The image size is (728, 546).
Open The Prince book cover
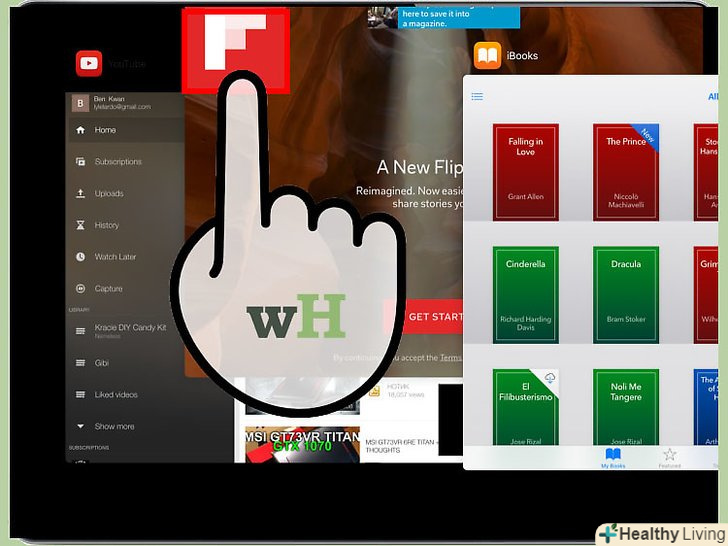pyautogui.click(x=626, y=172)
